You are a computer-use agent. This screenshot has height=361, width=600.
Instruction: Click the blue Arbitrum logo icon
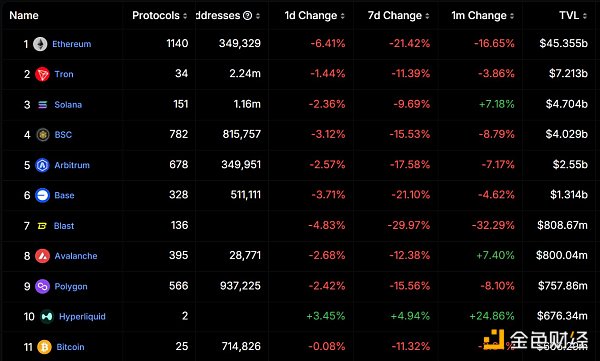[42, 165]
